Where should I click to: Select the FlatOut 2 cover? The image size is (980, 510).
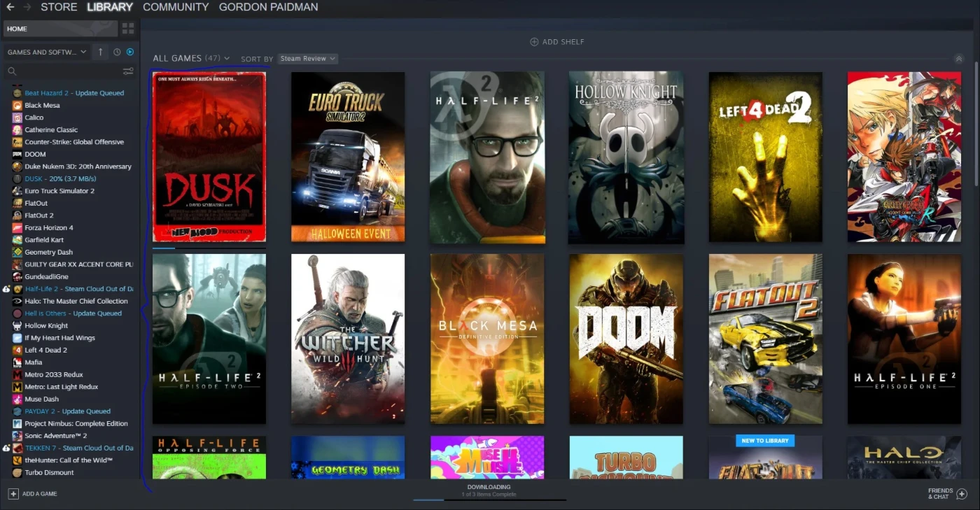[x=765, y=339]
